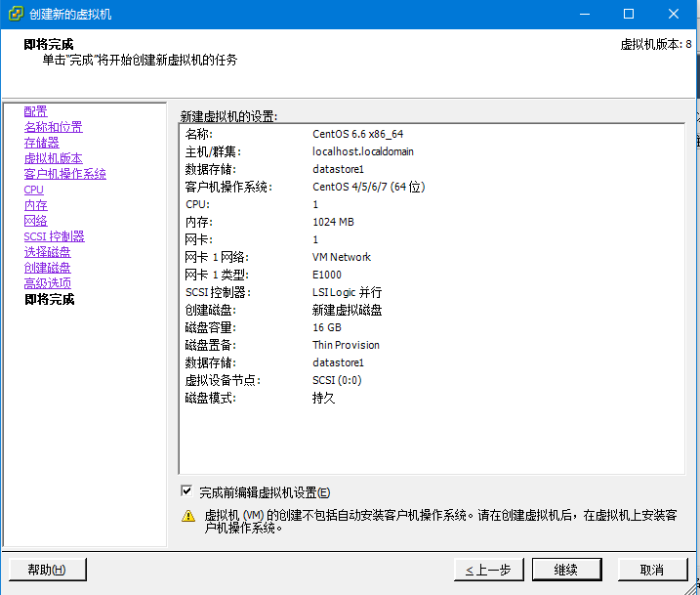This screenshot has width=700, height=595.
Task: Click the 新建虚拟磁盘 value
Action: point(348,310)
